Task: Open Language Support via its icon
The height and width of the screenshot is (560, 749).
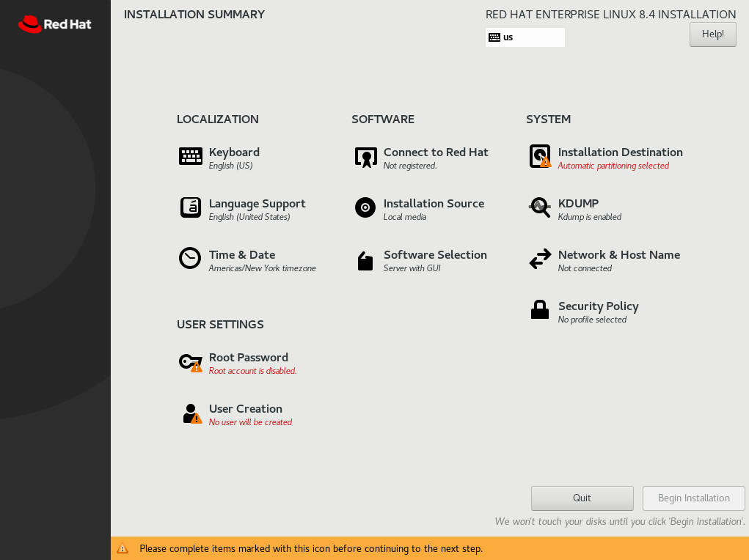Action: pyautogui.click(x=191, y=207)
